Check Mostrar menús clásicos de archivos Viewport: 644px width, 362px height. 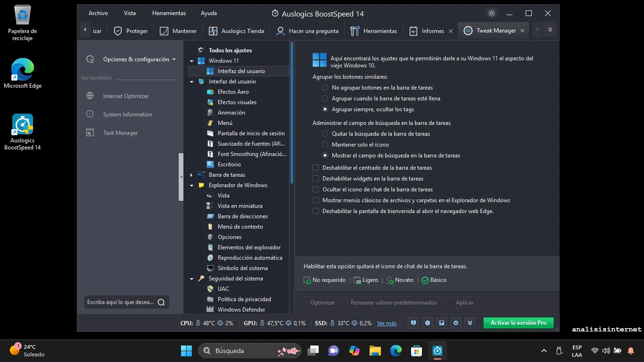click(x=316, y=200)
